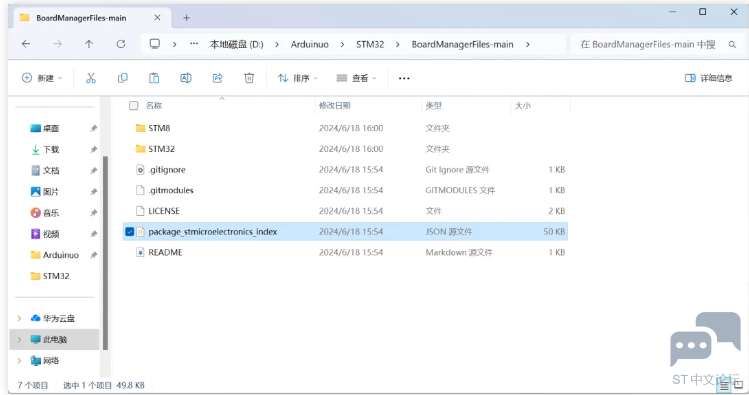The width and height of the screenshot is (749, 395).
Task: Expand chevron after Arduinuo in breadcrumb
Action: 342,44
